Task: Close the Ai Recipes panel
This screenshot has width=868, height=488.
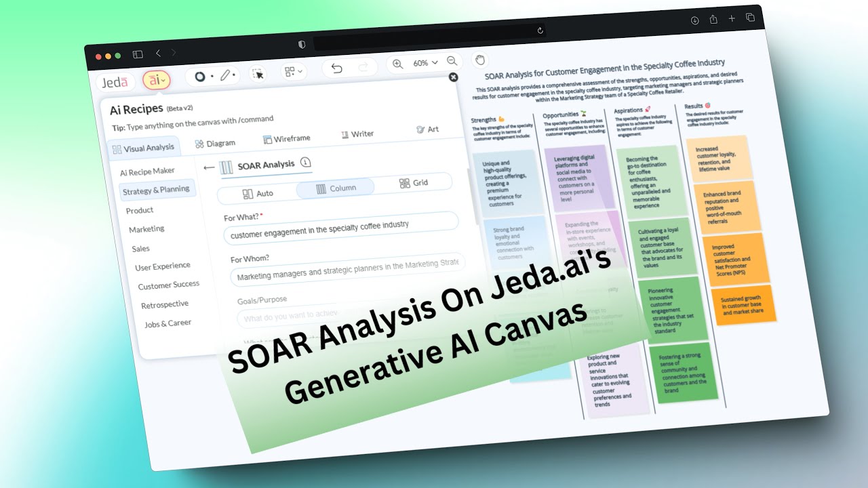Action: tap(454, 77)
